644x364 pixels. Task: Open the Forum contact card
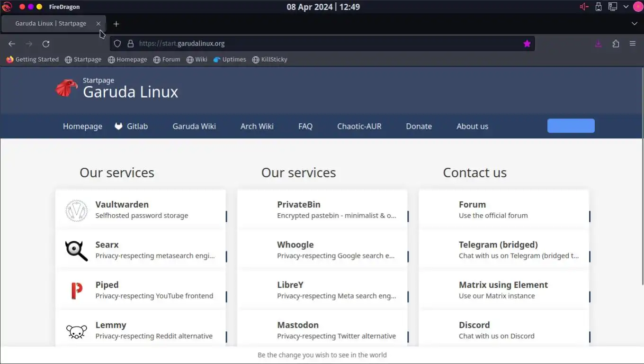pos(504,210)
